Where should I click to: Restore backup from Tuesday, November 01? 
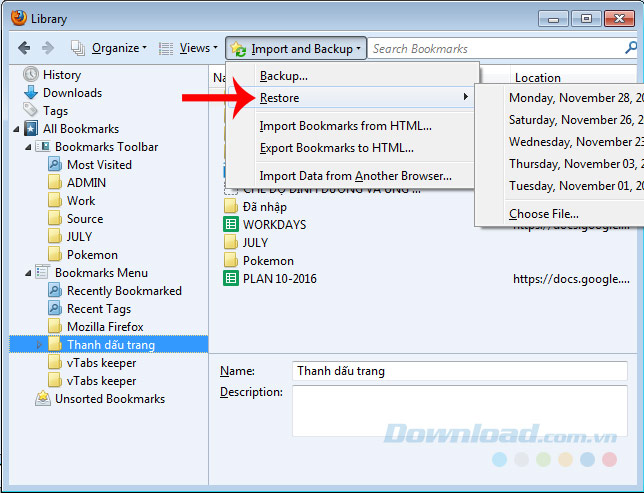coord(575,186)
